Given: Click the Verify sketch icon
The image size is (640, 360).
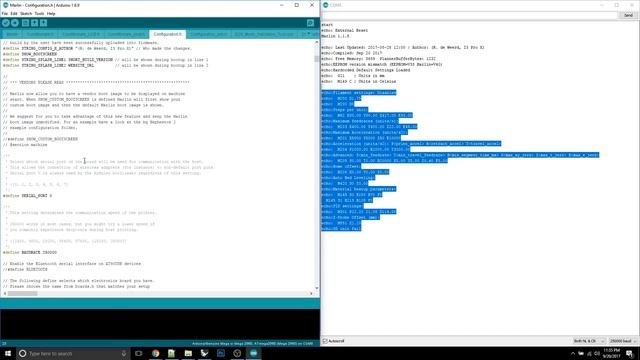Looking at the screenshot, I should (x=6, y=23).
